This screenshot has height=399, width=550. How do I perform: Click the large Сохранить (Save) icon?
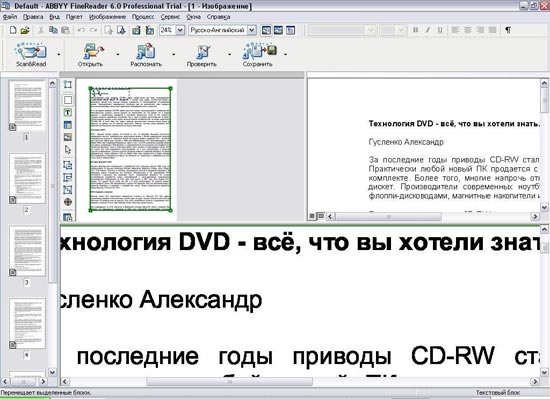click(x=260, y=51)
